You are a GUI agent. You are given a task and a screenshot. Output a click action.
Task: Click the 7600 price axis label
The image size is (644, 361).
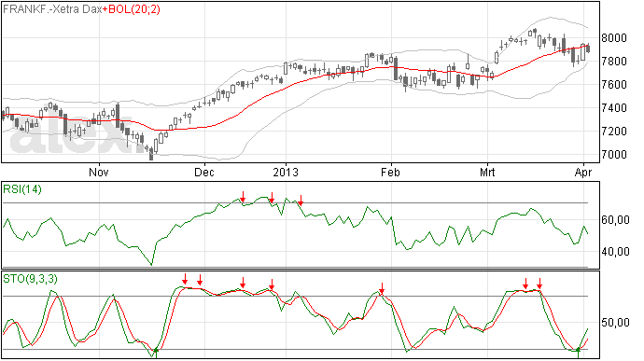tap(614, 85)
